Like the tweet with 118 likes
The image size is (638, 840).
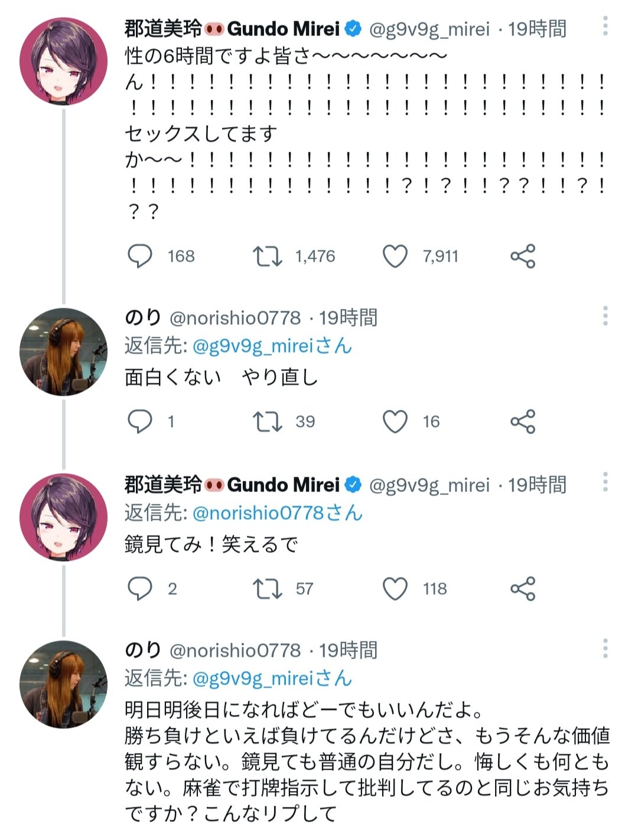click(x=395, y=589)
